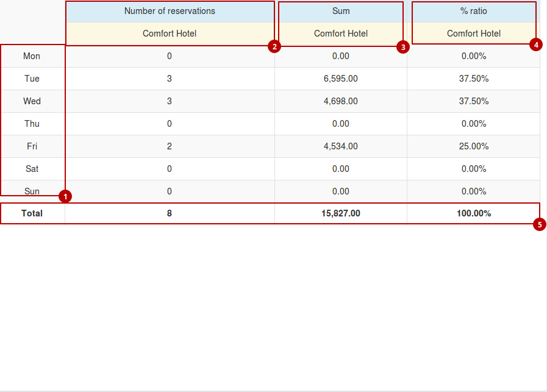The image size is (547, 392).
Task: Click Saturday's 0.00% ratio cell
Action: (474, 169)
